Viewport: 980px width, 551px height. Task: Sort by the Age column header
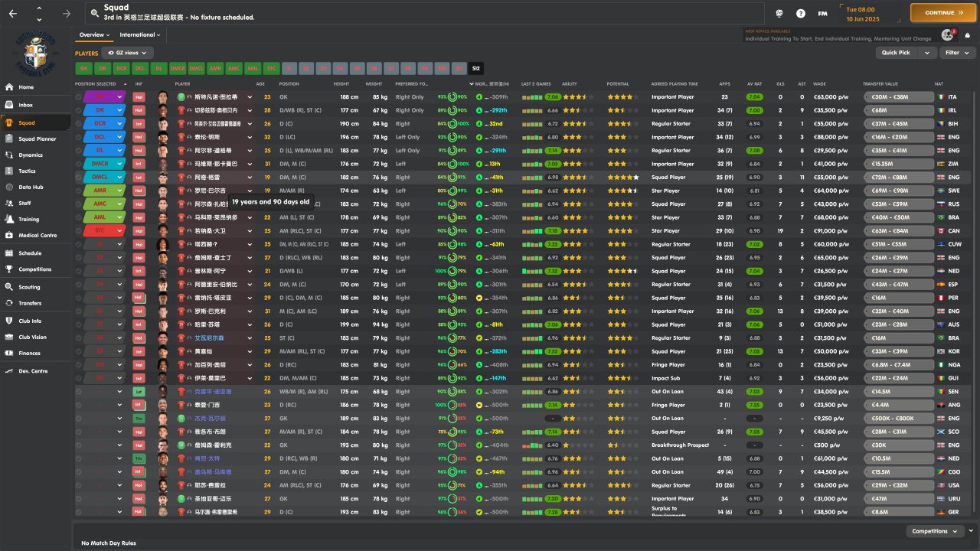point(260,83)
